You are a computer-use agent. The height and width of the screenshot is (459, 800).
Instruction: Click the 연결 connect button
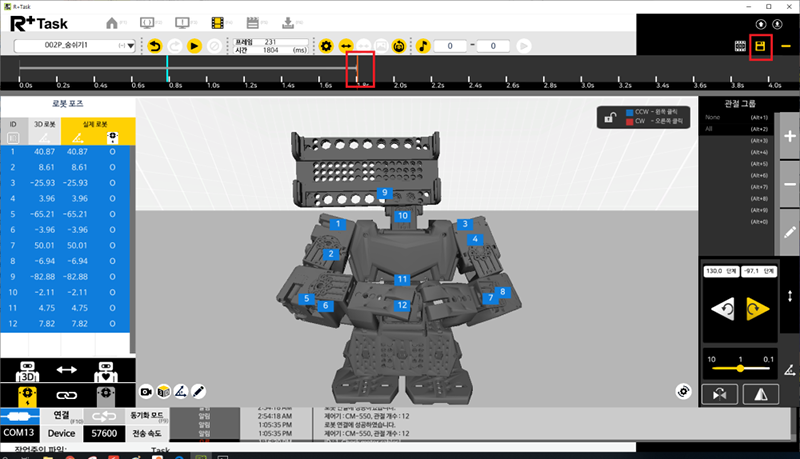click(x=61, y=414)
